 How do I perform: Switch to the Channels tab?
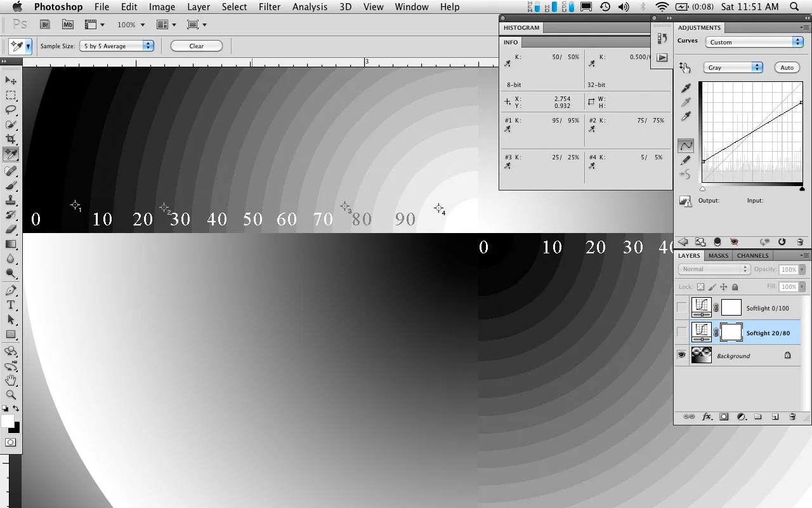coord(753,255)
